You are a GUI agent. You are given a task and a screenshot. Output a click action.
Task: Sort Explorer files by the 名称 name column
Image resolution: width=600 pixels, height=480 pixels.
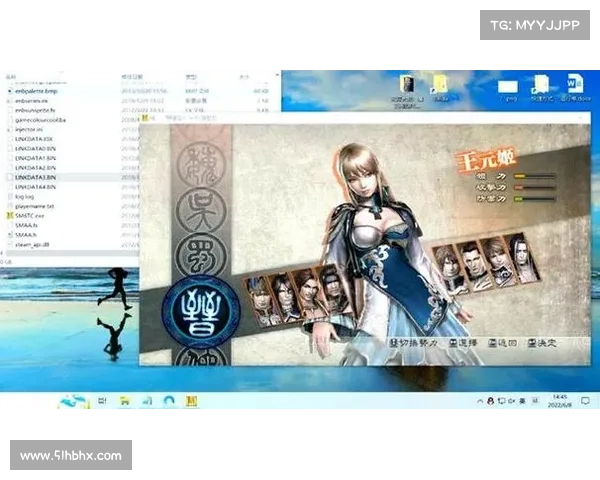(x=11, y=77)
